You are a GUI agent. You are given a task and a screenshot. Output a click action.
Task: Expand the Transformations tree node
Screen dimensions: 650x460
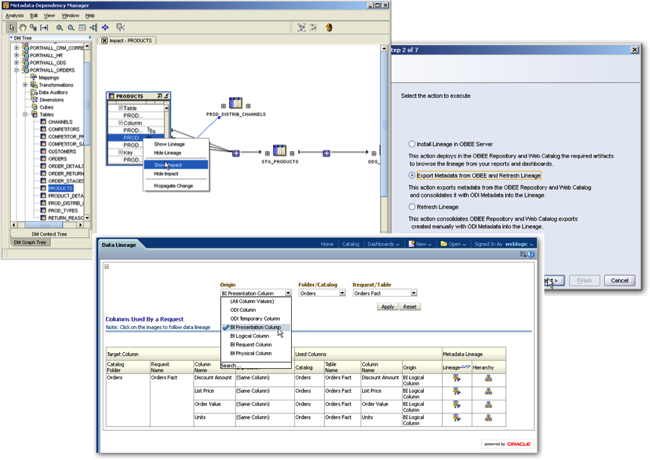pyautogui.click(x=25, y=85)
